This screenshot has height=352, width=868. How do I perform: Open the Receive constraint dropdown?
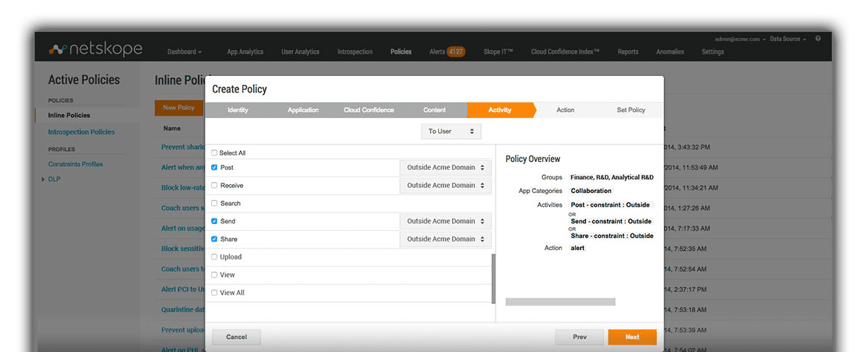446,185
